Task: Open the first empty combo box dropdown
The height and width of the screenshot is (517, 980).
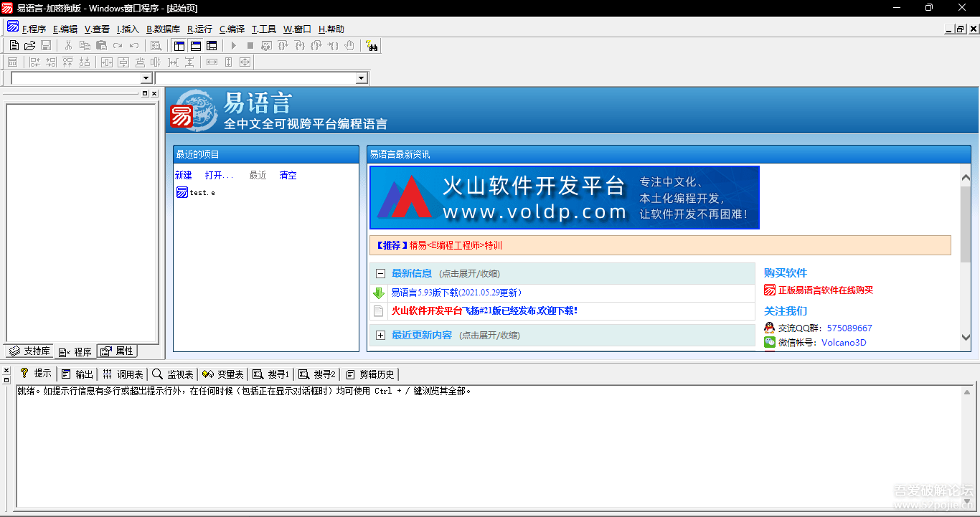Action: pyautogui.click(x=146, y=77)
